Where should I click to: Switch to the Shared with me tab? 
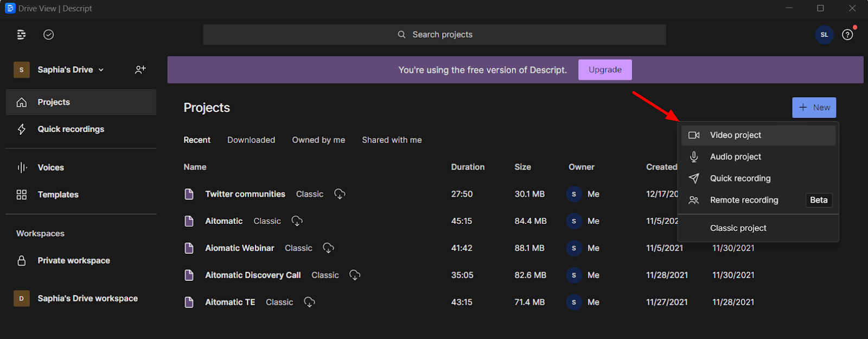pos(392,140)
